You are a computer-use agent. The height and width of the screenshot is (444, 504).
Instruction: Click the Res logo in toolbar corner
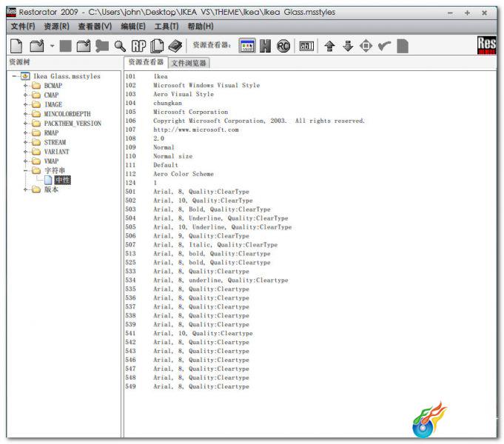[x=487, y=45]
